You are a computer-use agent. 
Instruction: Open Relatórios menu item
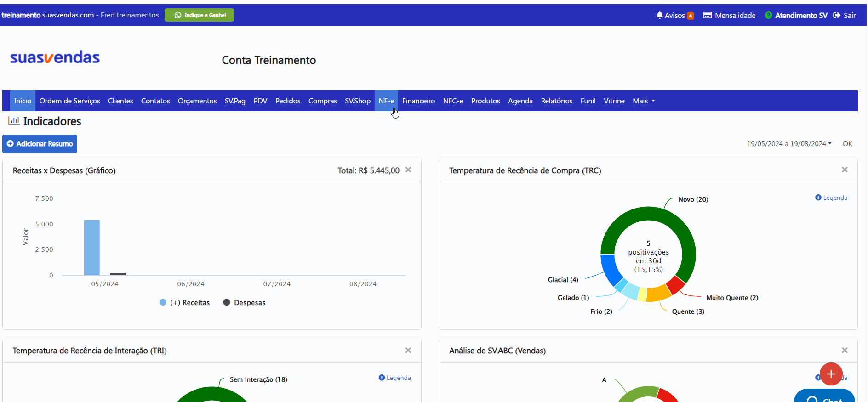(557, 101)
